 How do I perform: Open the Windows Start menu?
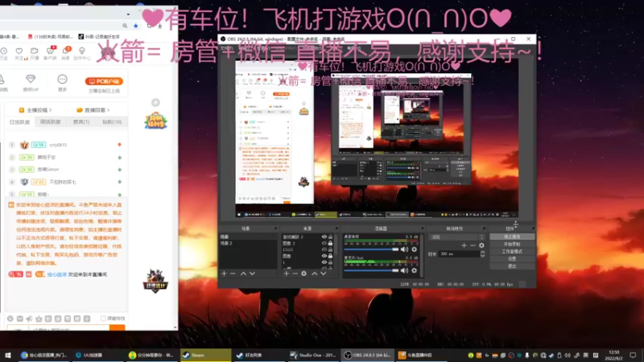(x=7, y=355)
